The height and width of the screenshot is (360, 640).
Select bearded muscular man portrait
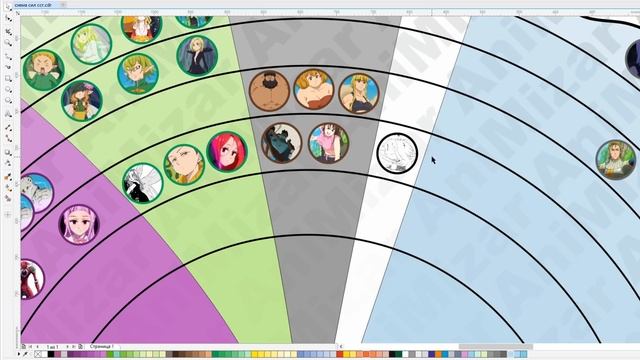(x=269, y=90)
